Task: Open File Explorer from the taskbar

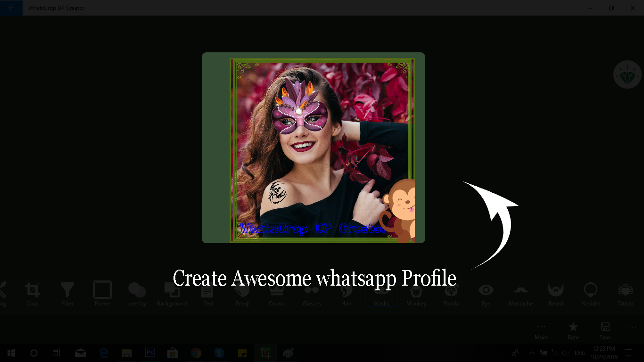Action: pyautogui.click(x=126, y=353)
